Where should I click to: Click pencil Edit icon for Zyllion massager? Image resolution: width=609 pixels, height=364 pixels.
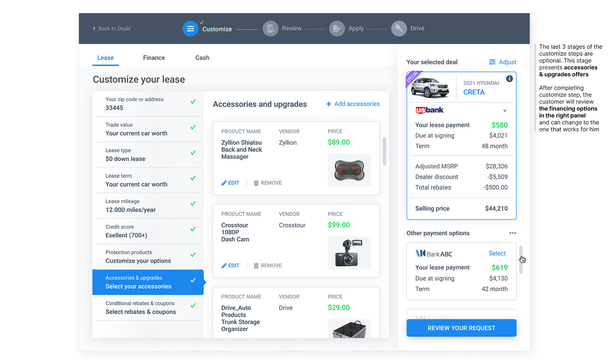[x=224, y=183]
